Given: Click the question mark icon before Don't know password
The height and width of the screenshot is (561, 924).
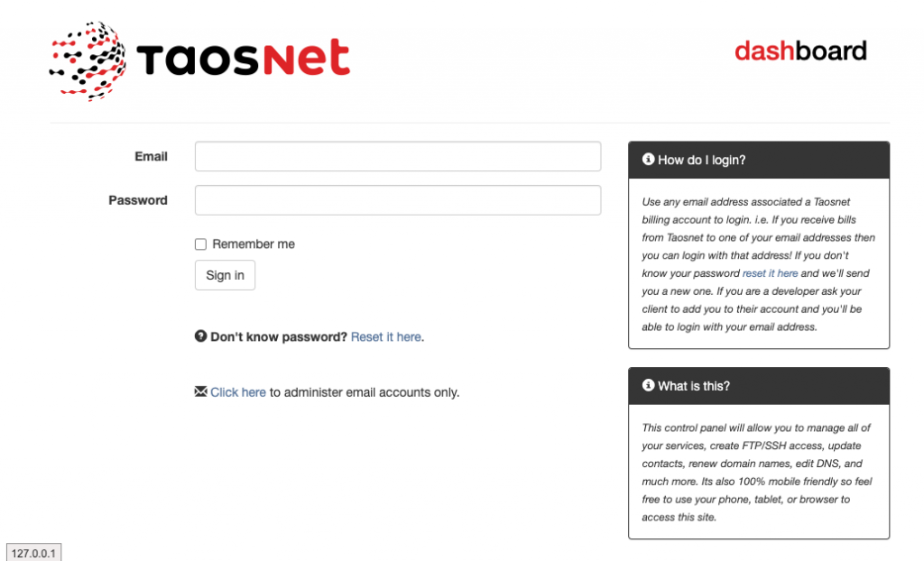Looking at the screenshot, I should 201,336.
